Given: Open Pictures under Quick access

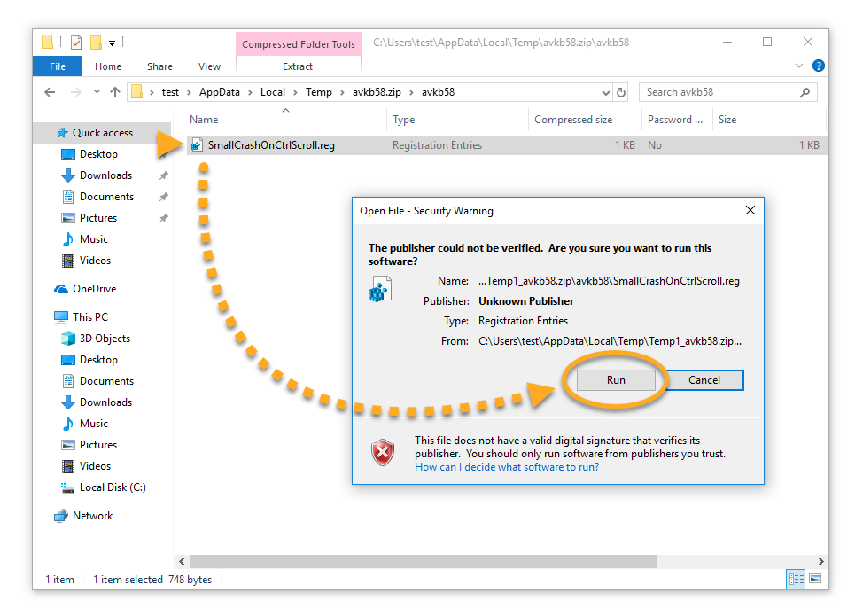Looking at the screenshot, I should [98, 218].
